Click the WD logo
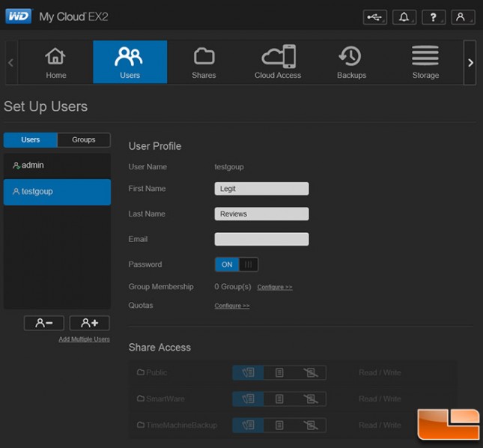Image resolution: width=483 pixels, height=448 pixels. tap(19, 16)
